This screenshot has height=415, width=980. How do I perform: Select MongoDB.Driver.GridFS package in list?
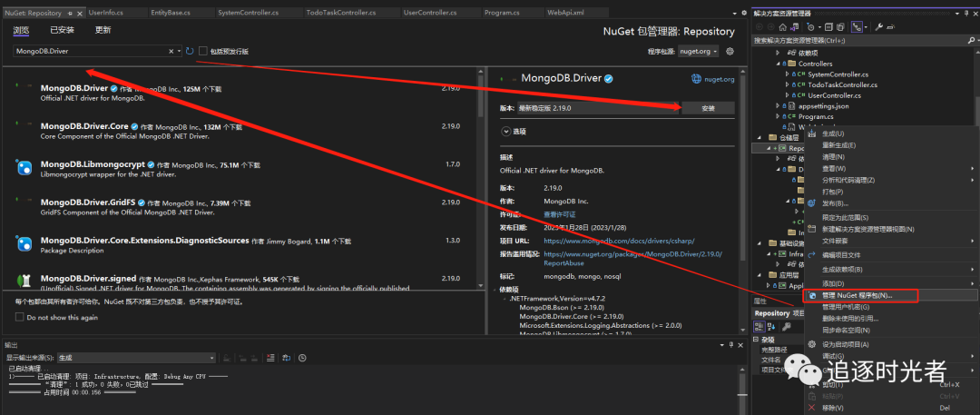[241, 206]
